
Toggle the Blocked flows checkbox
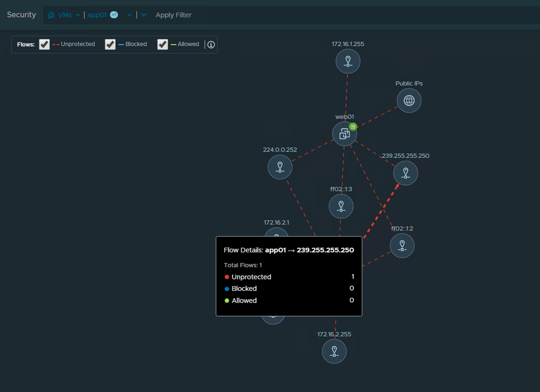click(x=110, y=45)
